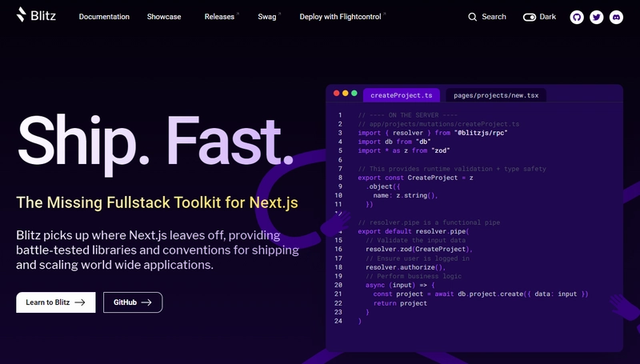640x364 pixels.
Task: Click the "Dark" theme label text
Action: [548, 17]
